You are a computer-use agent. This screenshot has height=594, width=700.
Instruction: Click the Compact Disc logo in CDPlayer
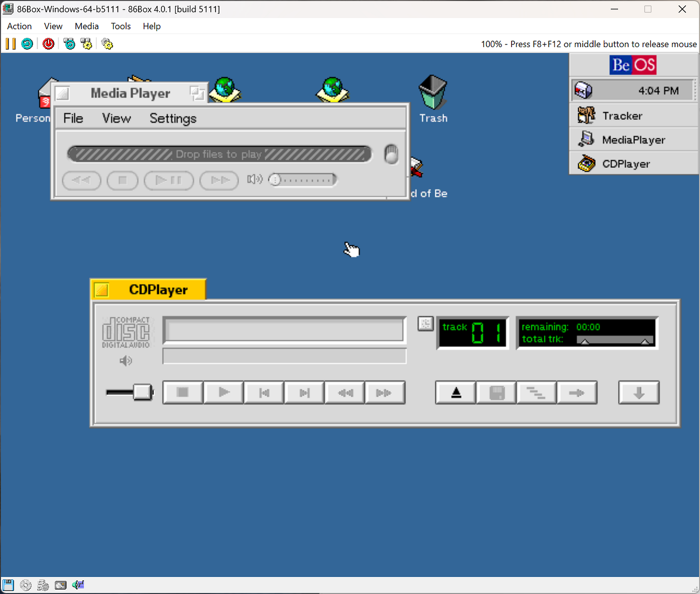tap(126, 332)
